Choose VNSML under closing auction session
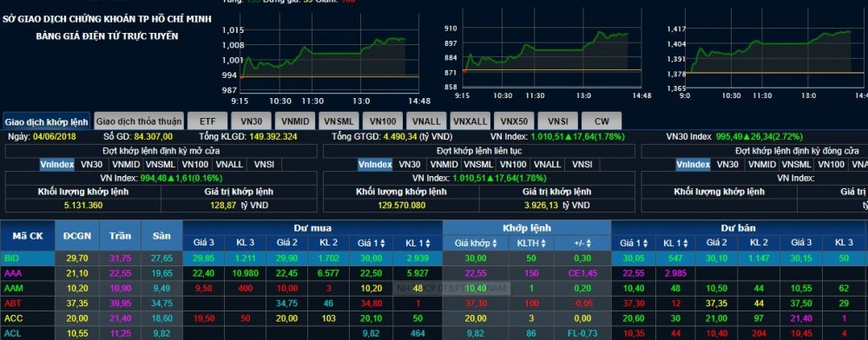The width and height of the screenshot is (868, 340). (x=797, y=164)
